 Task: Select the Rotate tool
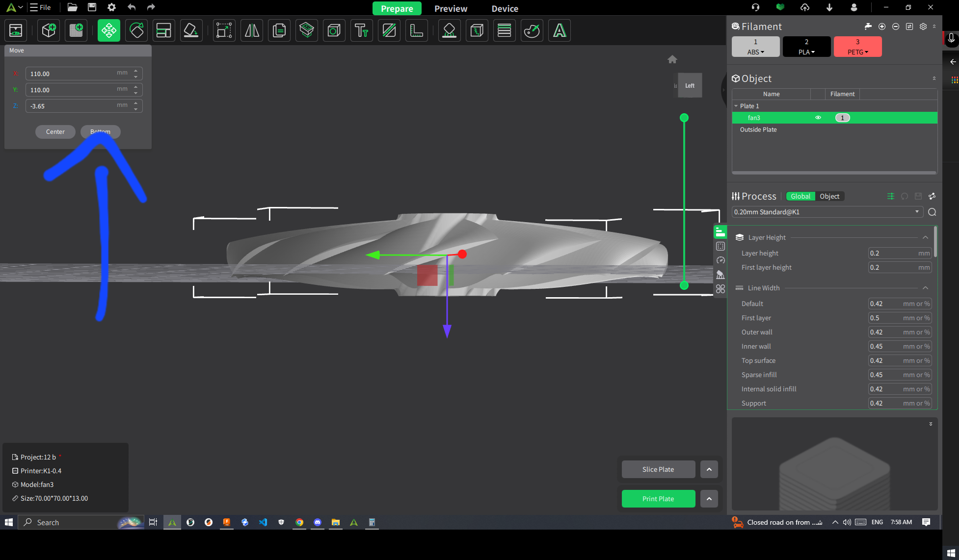point(136,31)
